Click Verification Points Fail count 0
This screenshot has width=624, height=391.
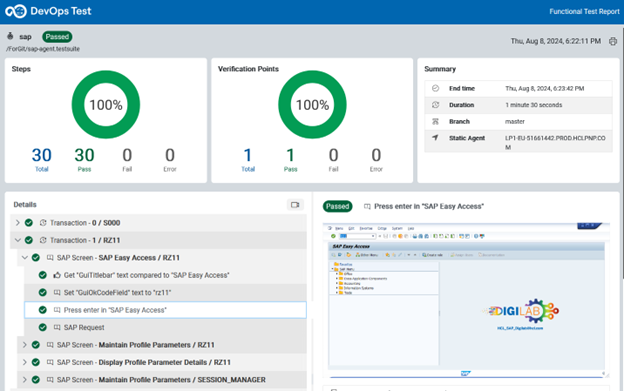(x=333, y=155)
